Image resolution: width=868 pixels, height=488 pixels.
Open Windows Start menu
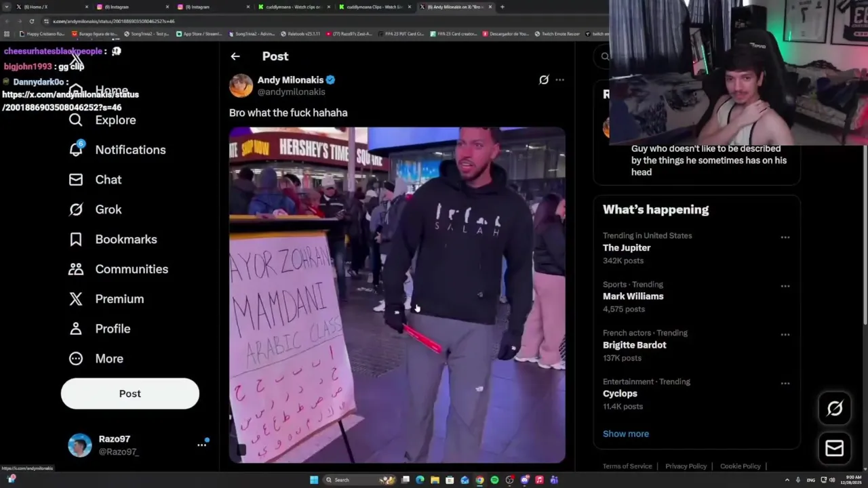314,480
